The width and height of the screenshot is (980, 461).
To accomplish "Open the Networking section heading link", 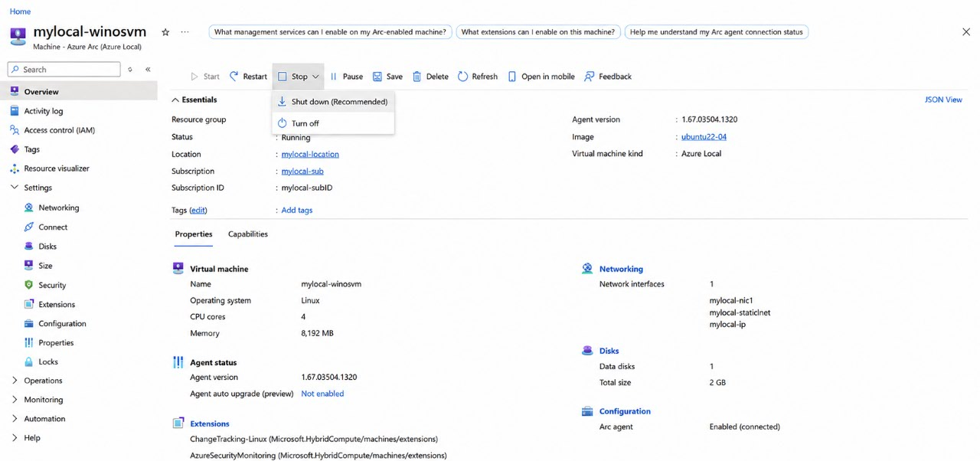I will (x=621, y=269).
